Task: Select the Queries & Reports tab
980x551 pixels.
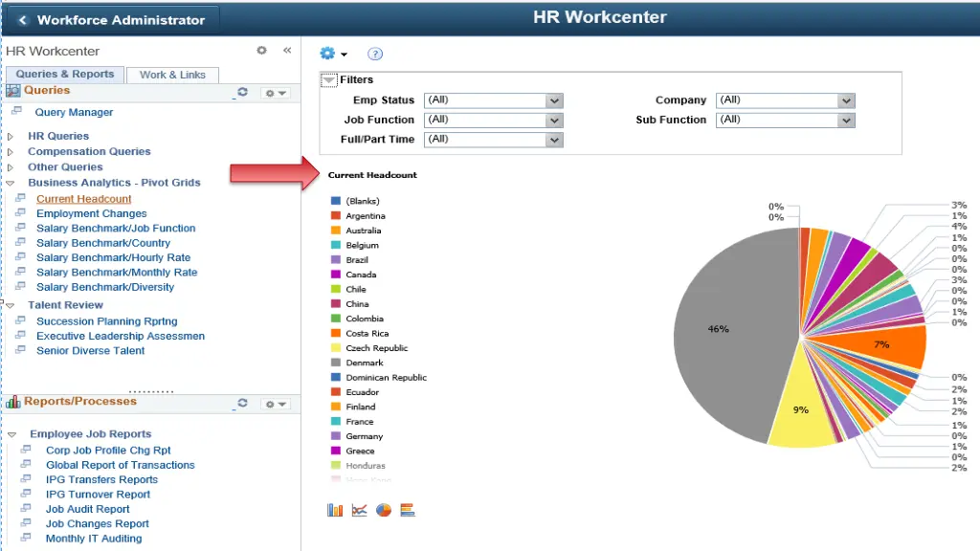Action: (x=65, y=75)
